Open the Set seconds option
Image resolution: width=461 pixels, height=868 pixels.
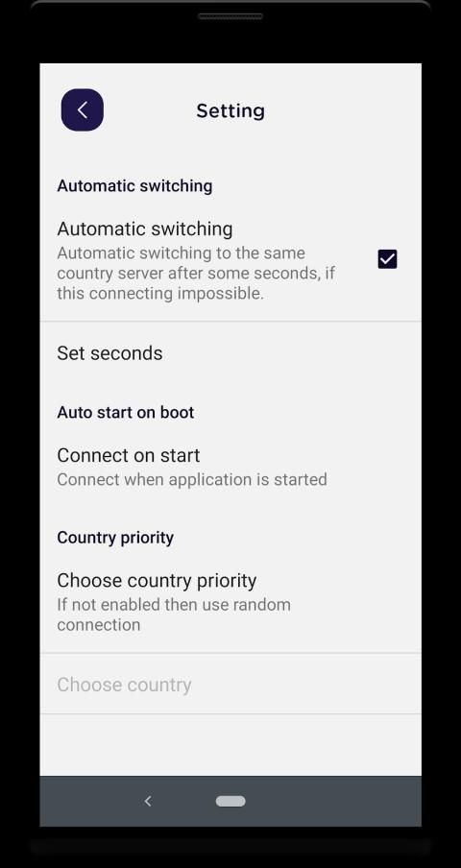pos(230,353)
